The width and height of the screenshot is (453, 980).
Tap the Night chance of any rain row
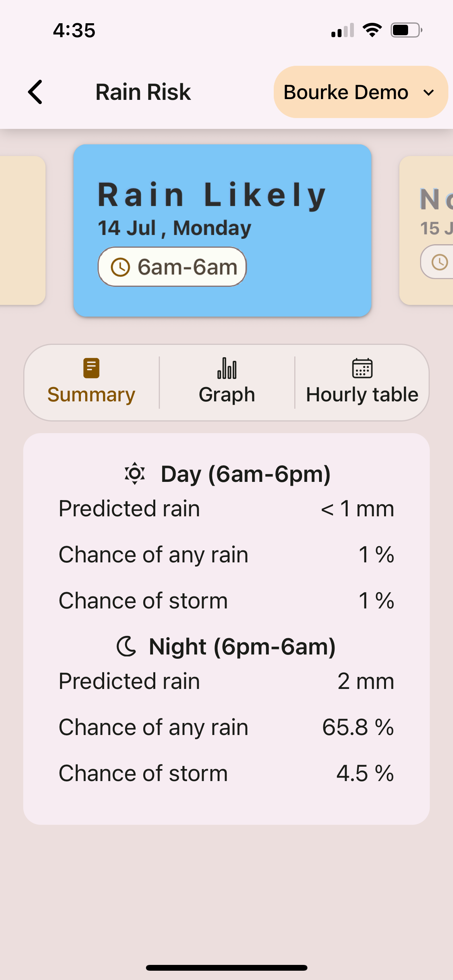click(x=226, y=727)
